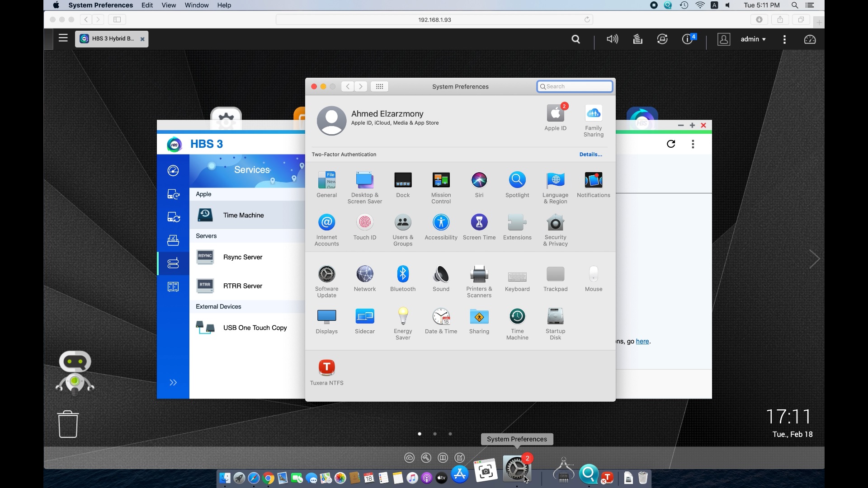Open the QTS more options dots
This screenshot has width=868, height=488.
pyautogui.click(x=784, y=39)
